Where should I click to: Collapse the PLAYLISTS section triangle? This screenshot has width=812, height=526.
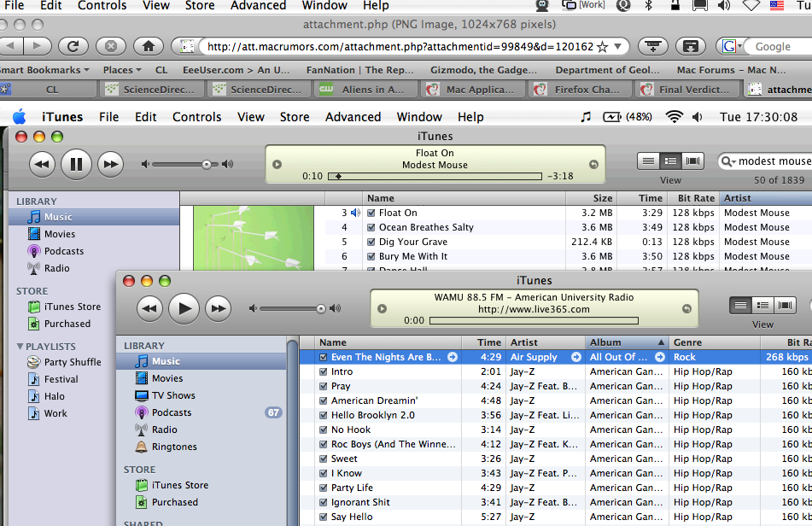[20, 347]
